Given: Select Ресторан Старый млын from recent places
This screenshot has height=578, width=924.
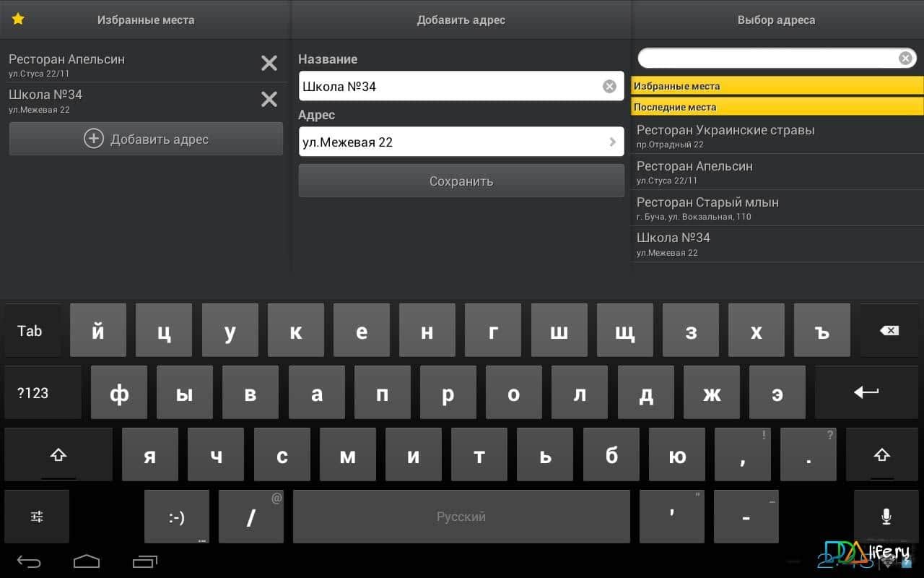Looking at the screenshot, I should pos(777,208).
